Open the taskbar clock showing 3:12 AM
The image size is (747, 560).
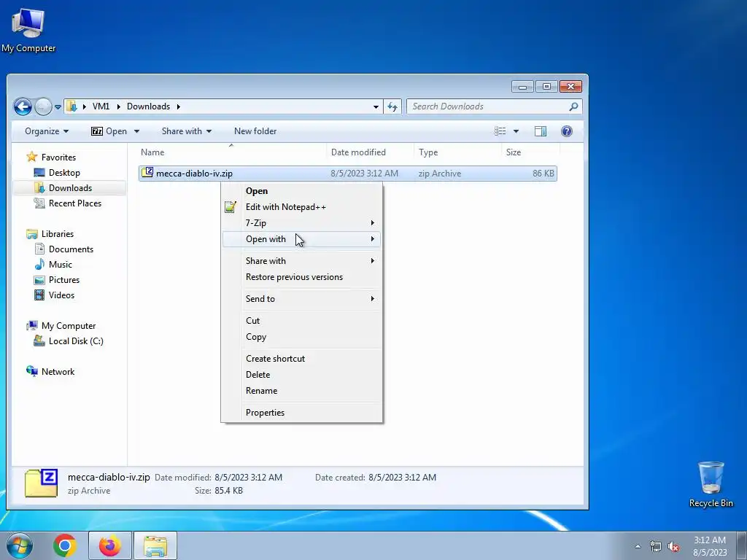pyautogui.click(x=710, y=546)
